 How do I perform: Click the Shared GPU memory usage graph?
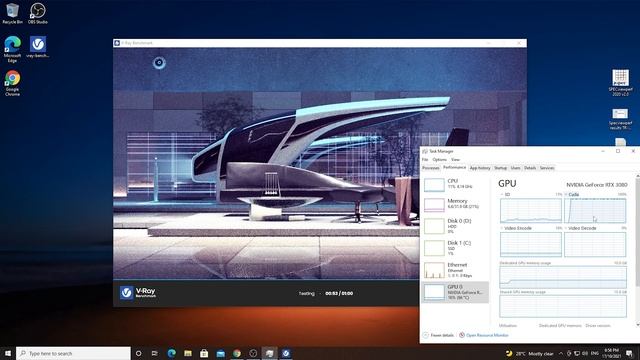(x=563, y=306)
